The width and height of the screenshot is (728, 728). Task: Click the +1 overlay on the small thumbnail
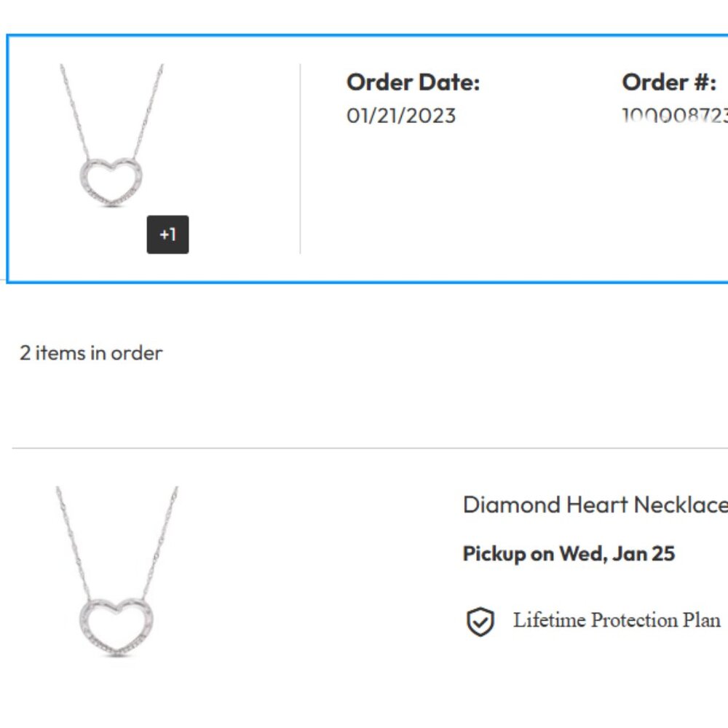click(167, 234)
